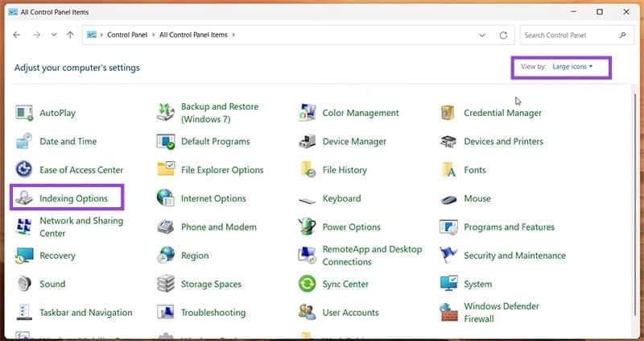Click the System monitor icon
The image size is (644, 341).
tap(448, 284)
